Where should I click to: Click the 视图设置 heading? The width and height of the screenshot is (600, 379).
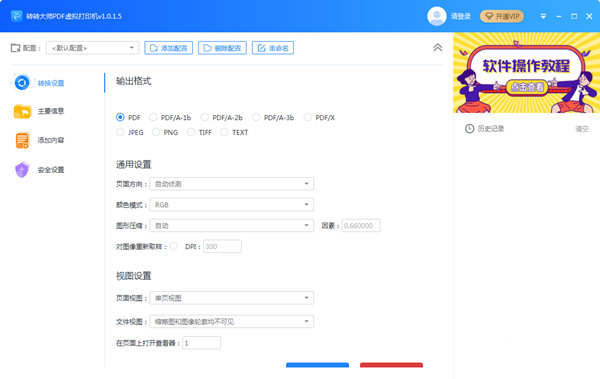click(134, 276)
